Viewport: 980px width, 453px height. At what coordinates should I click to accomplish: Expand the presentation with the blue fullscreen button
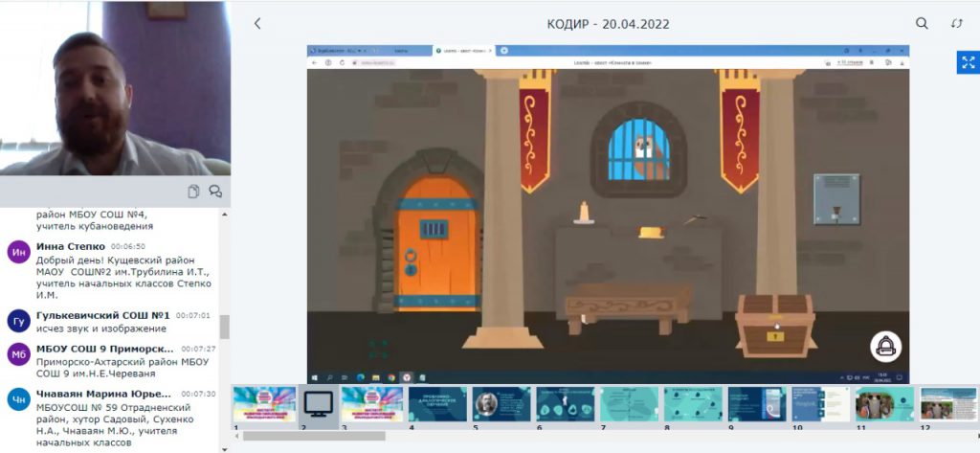pyautogui.click(x=967, y=62)
